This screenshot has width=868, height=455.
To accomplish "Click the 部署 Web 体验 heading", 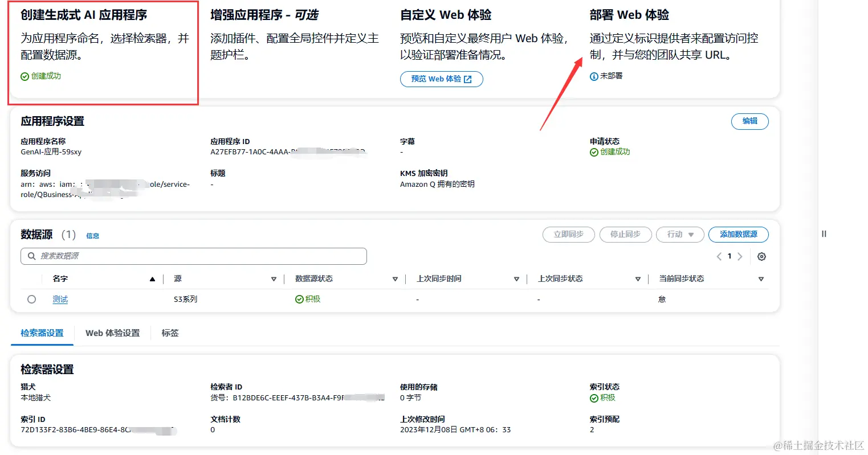I will [x=629, y=15].
